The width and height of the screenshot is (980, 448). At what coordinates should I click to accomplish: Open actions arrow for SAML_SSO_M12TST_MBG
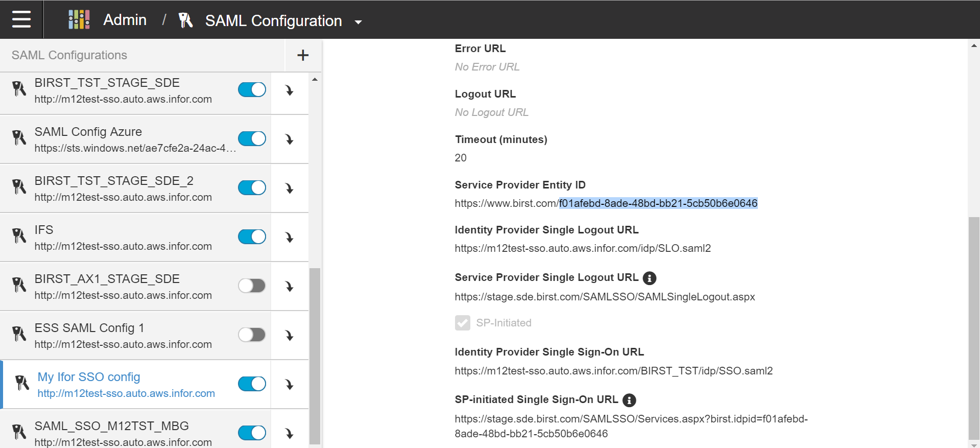(x=290, y=434)
